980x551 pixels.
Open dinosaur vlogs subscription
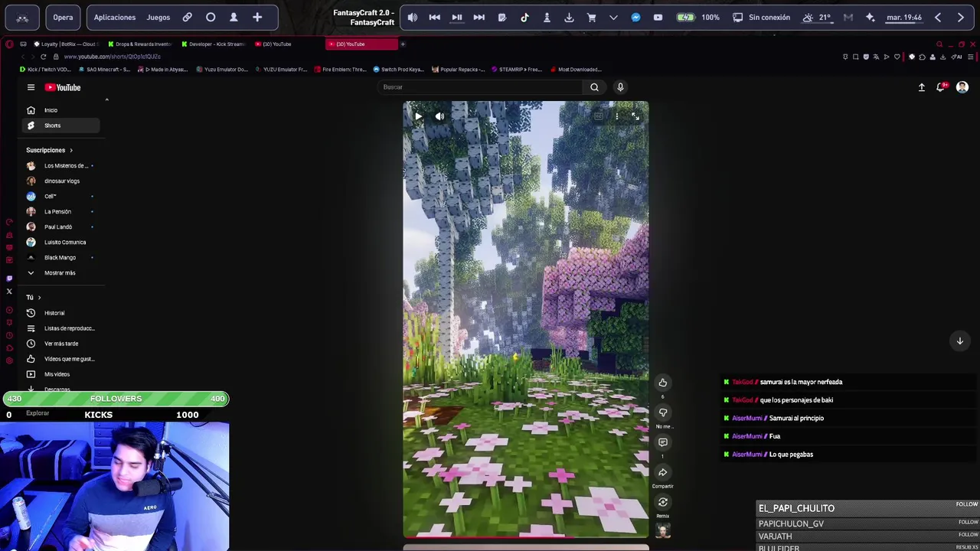coord(60,181)
